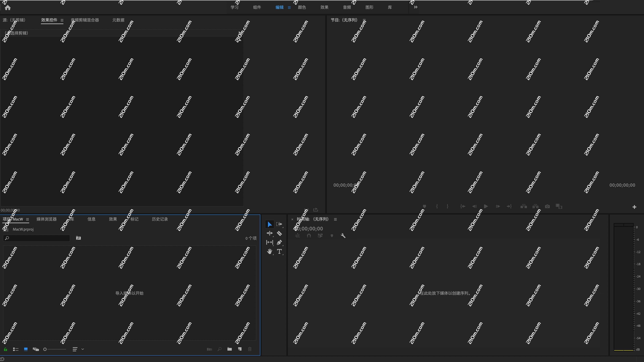
Task: Toggle Linked Selection in timeline
Action: tap(320, 236)
